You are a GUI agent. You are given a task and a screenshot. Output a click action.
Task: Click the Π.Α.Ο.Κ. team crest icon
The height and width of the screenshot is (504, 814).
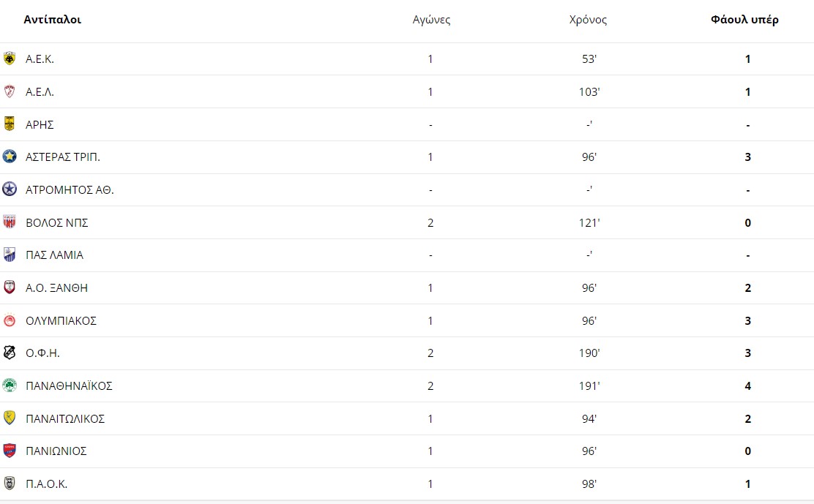coord(10,484)
